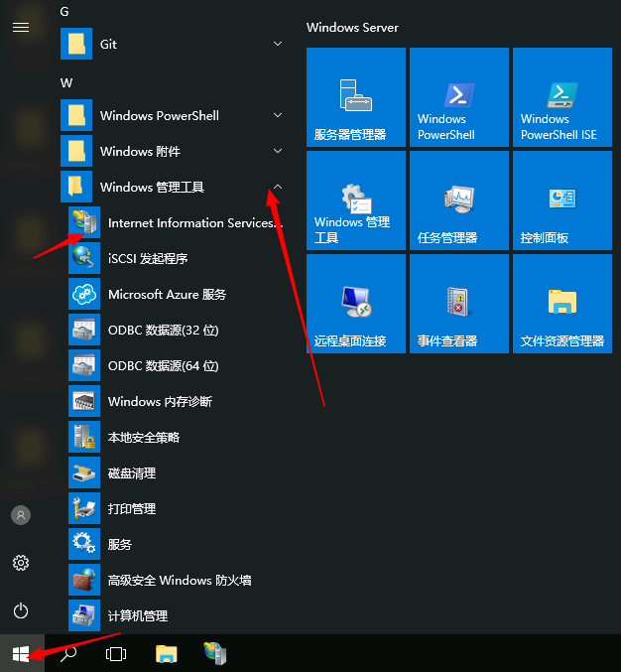
Task: Open the 任务管理器 tile
Action: pos(459,201)
